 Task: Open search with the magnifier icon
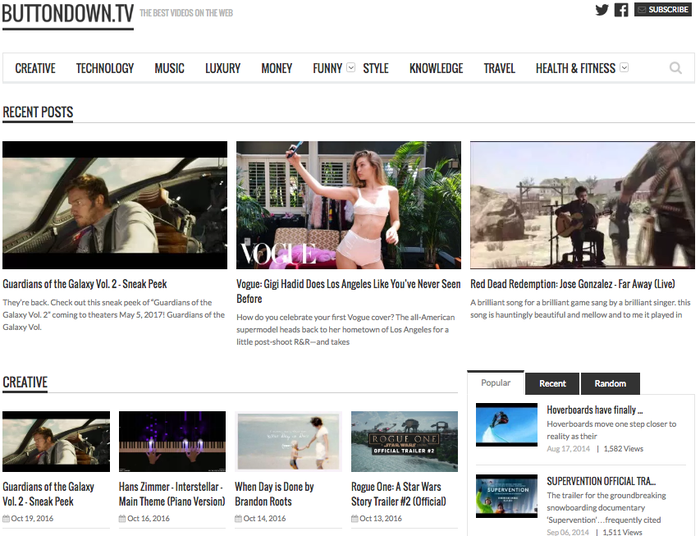(x=676, y=68)
